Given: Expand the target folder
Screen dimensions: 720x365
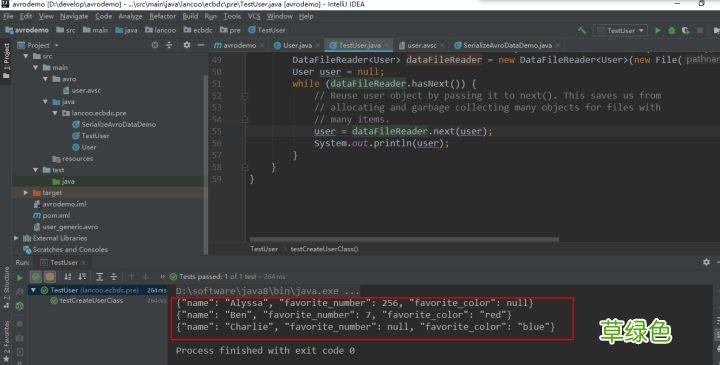Looking at the screenshot, I should pyautogui.click(x=26, y=193).
